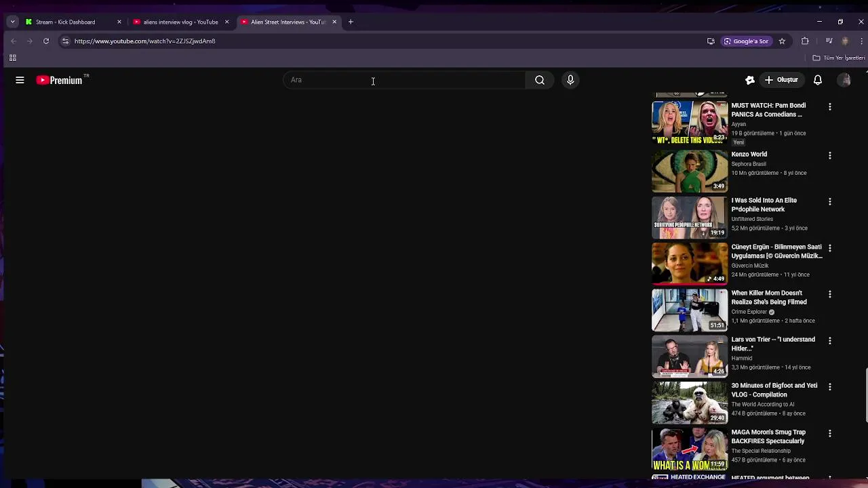Open options menu for Kenzo World video
This screenshot has height=488, width=868.
pyautogui.click(x=829, y=155)
